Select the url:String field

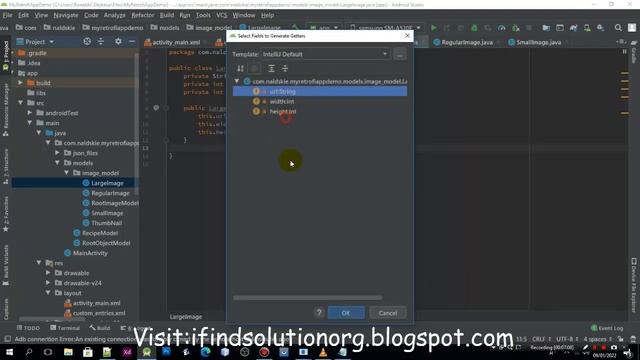click(320, 91)
